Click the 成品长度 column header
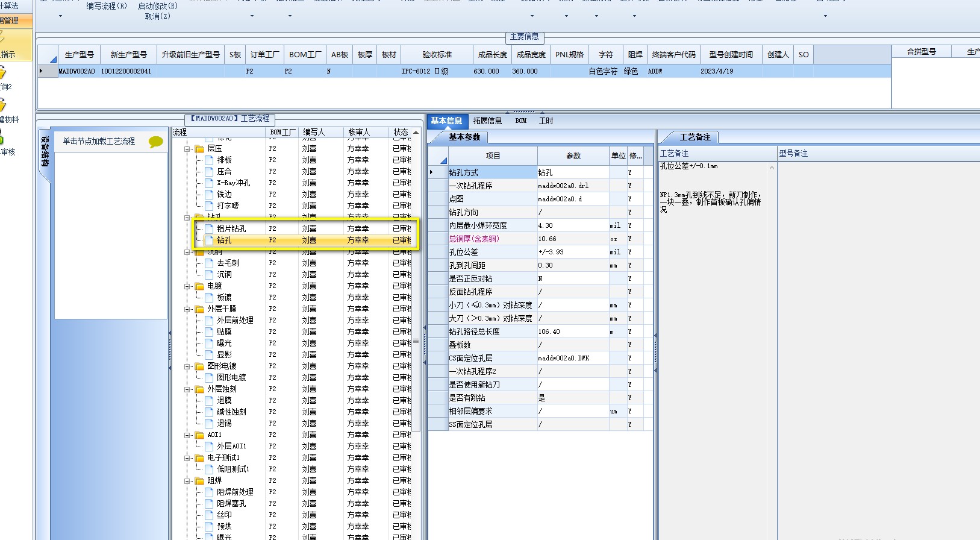 point(493,54)
